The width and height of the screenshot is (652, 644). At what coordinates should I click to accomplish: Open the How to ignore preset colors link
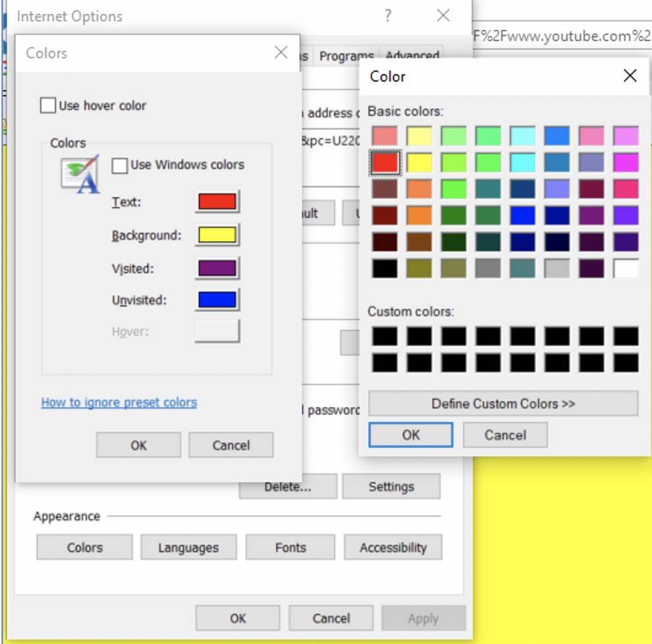119,402
